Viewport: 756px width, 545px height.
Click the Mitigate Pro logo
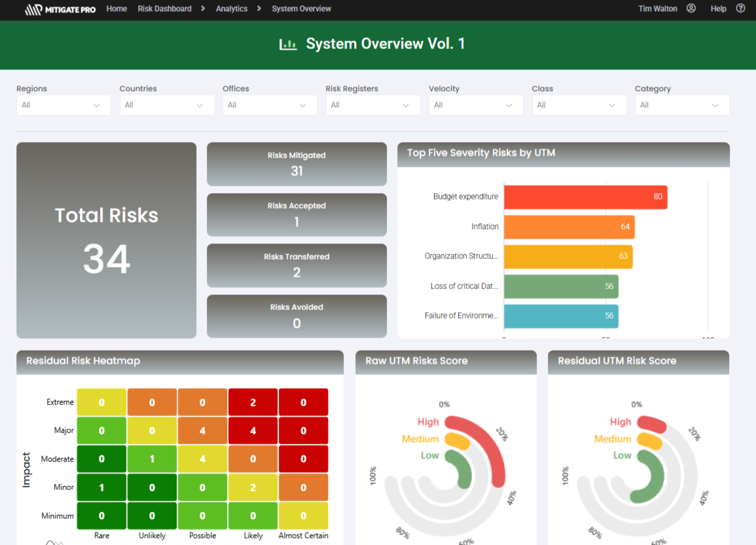coord(60,9)
